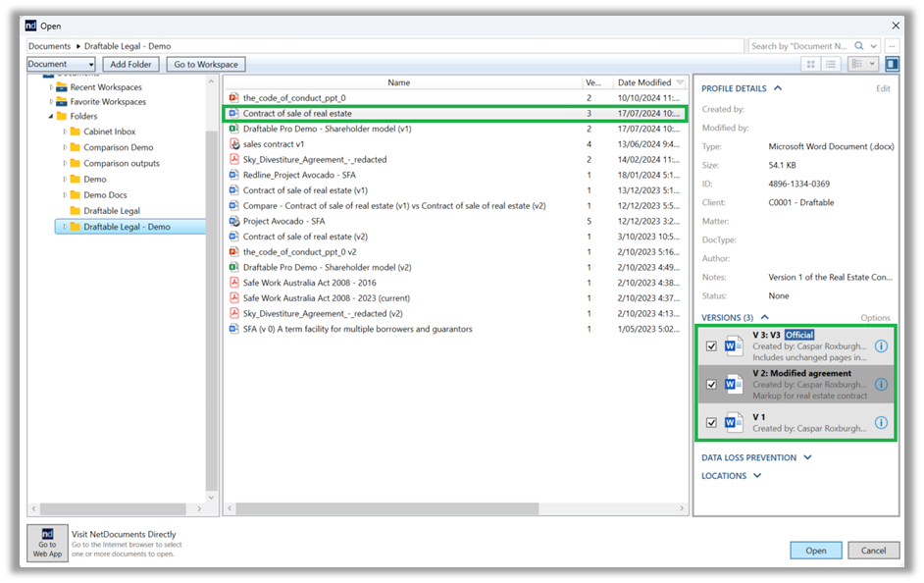The image size is (924, 583).
Task: Click the ellipsis button next to search
Action: click(x=893, y=46)
